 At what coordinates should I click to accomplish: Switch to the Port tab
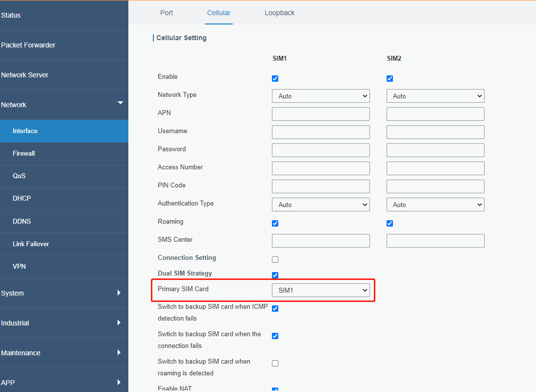pyautogui.click(x=167, y=13)
